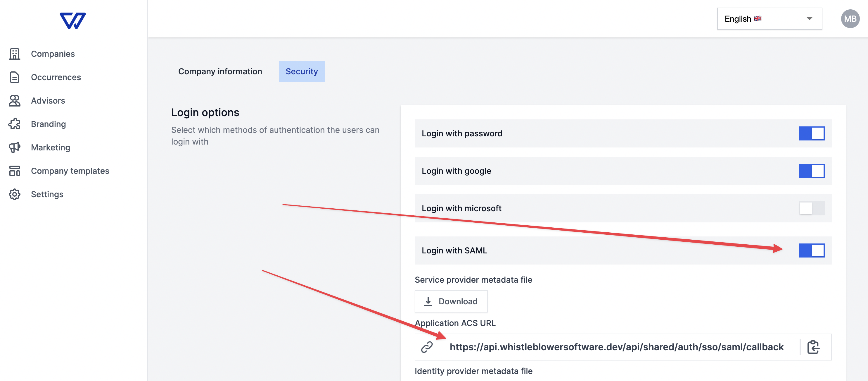Select the Security tab
This screenshot has height=381, width=868.
[x=302, y=71]
